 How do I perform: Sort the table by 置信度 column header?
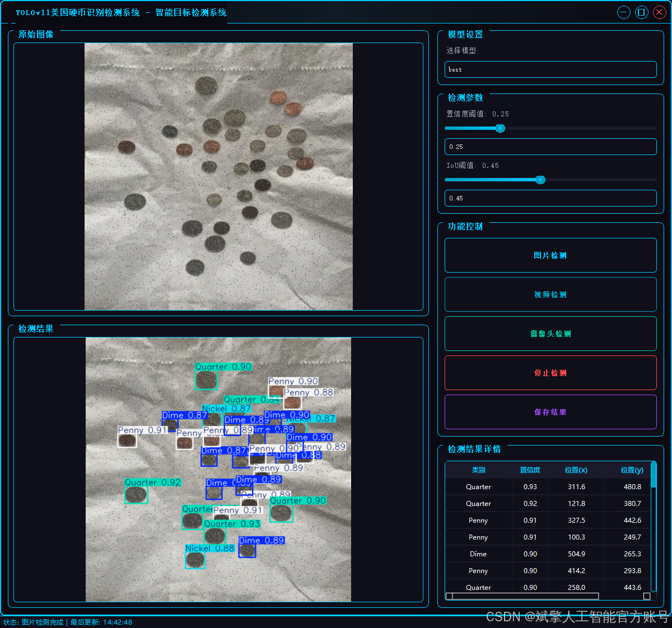pyautogui.click(x=530, y=470)
